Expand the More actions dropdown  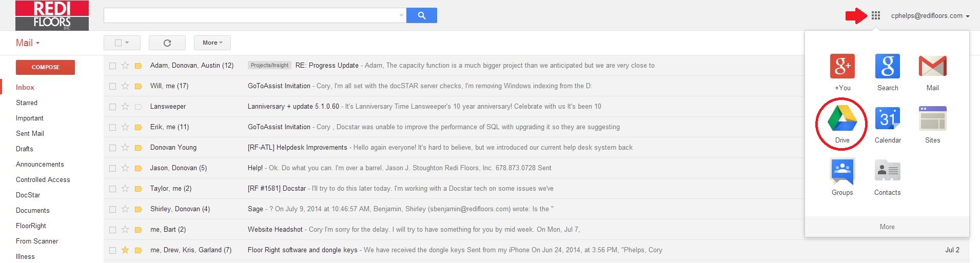[x=212, y=43]
